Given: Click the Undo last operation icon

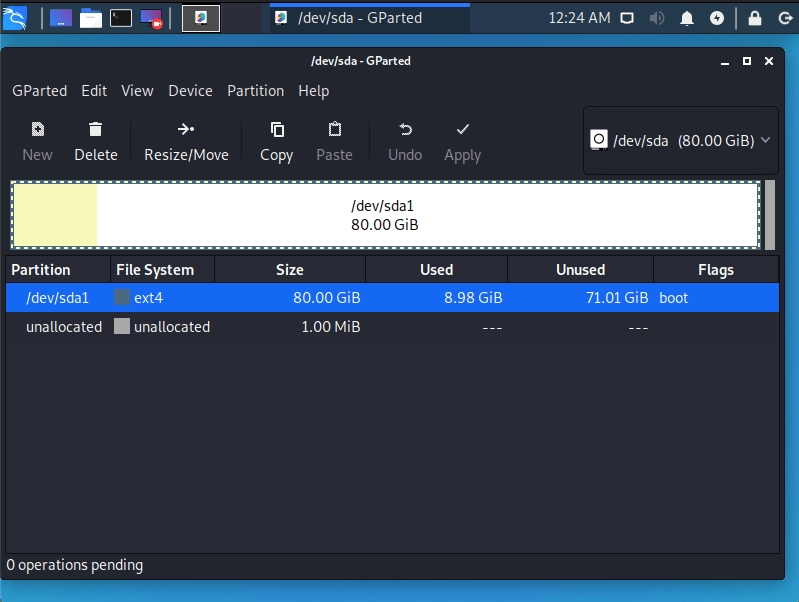Looking at the screenshot, I should coord(405,130).
